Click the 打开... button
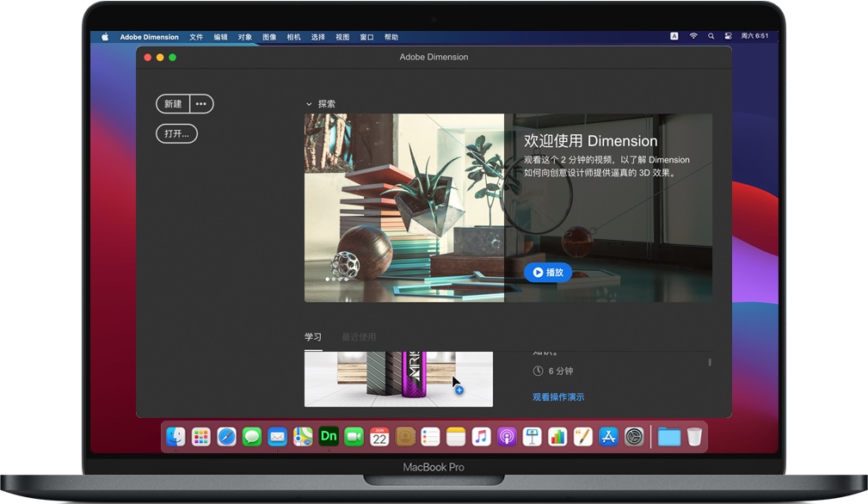 [176, 133]
